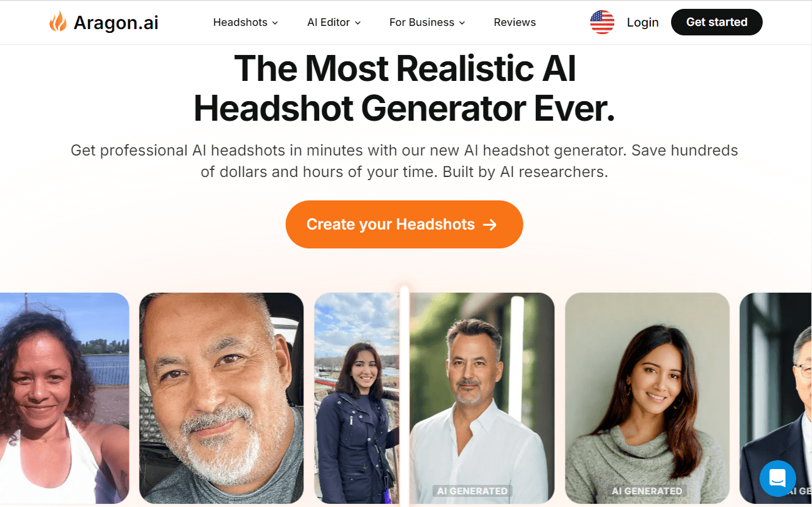Expand the For Business dropdown menu
The width and height of the screenshot is (812, 507).
pyautogui.click(x=427, y=22)
